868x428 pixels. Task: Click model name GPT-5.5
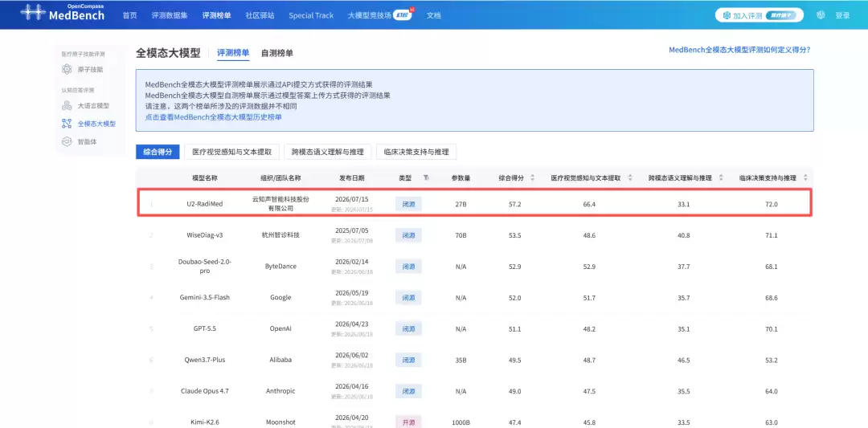pyautogui.click(x=205, y=328)
